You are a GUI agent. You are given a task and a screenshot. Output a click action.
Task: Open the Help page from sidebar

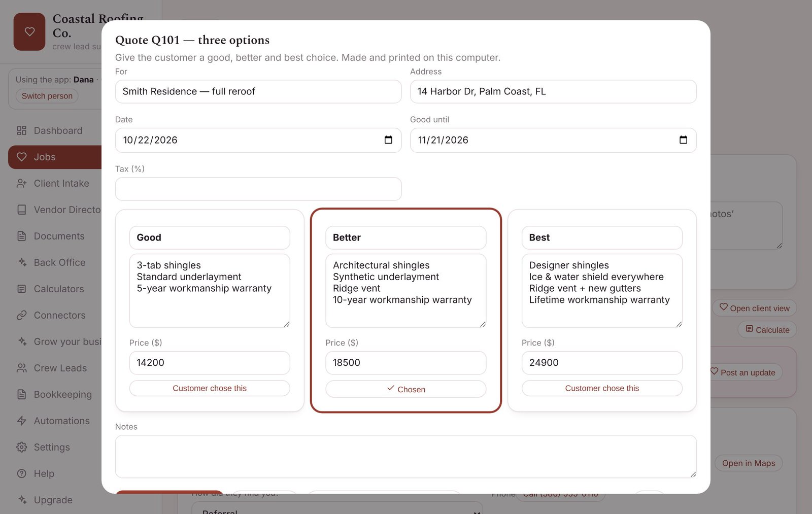[x=55, y=473]
